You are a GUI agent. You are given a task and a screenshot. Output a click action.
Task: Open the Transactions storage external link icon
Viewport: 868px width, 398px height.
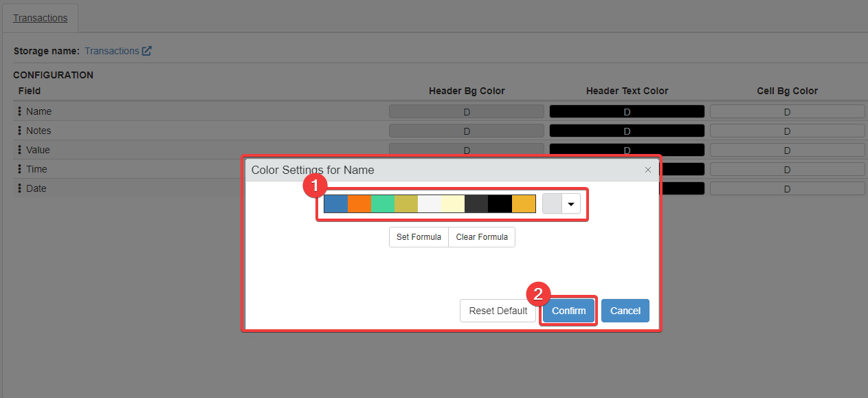[146, 51]
